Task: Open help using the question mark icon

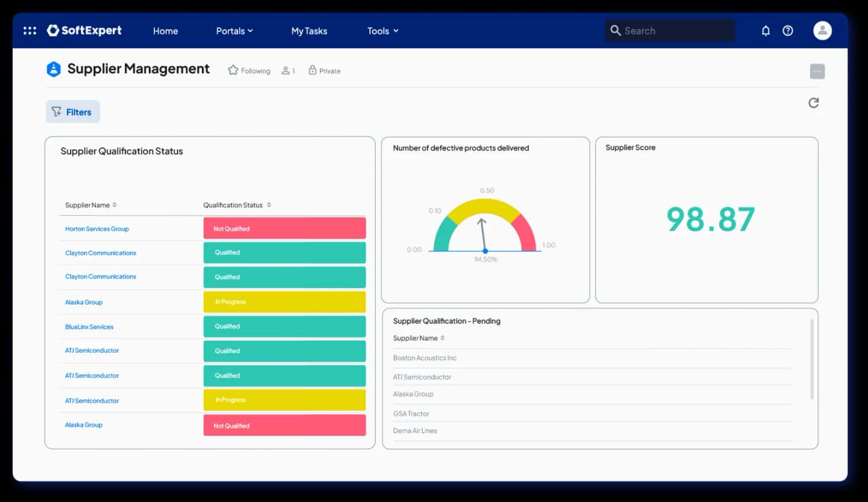Action: point(787,30)
